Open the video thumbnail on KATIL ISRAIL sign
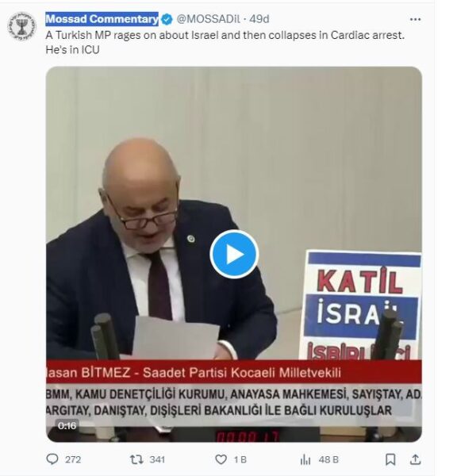 point(361,305)
